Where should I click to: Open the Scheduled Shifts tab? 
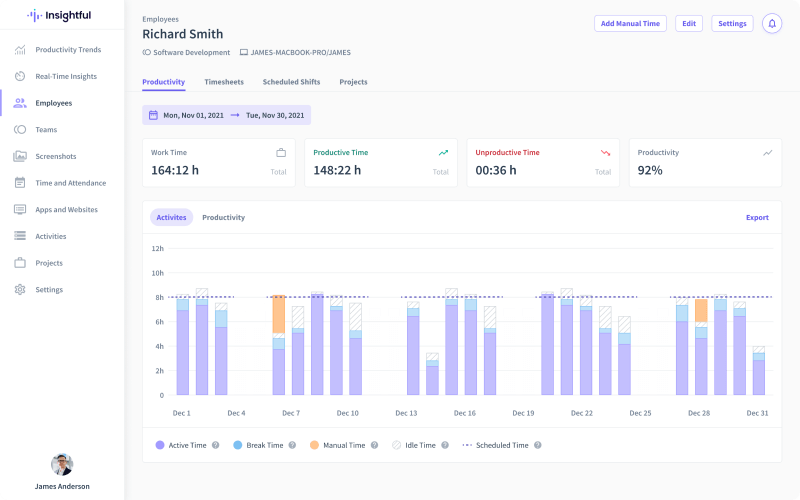[291, 82]
